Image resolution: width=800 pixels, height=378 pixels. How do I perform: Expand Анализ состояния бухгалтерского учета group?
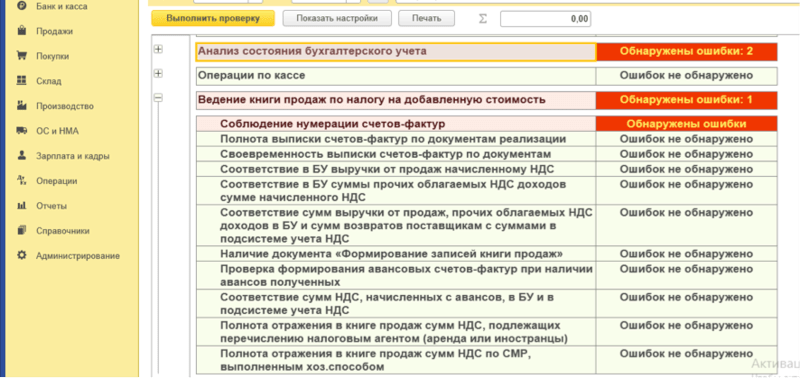pyautogui.click(x=158, y=49)
